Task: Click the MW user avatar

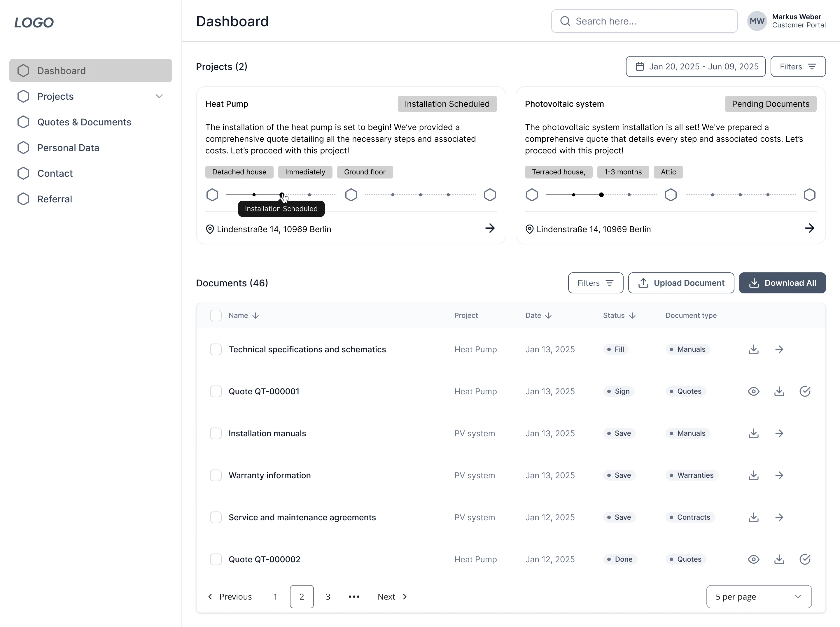Action: [757, 21]
